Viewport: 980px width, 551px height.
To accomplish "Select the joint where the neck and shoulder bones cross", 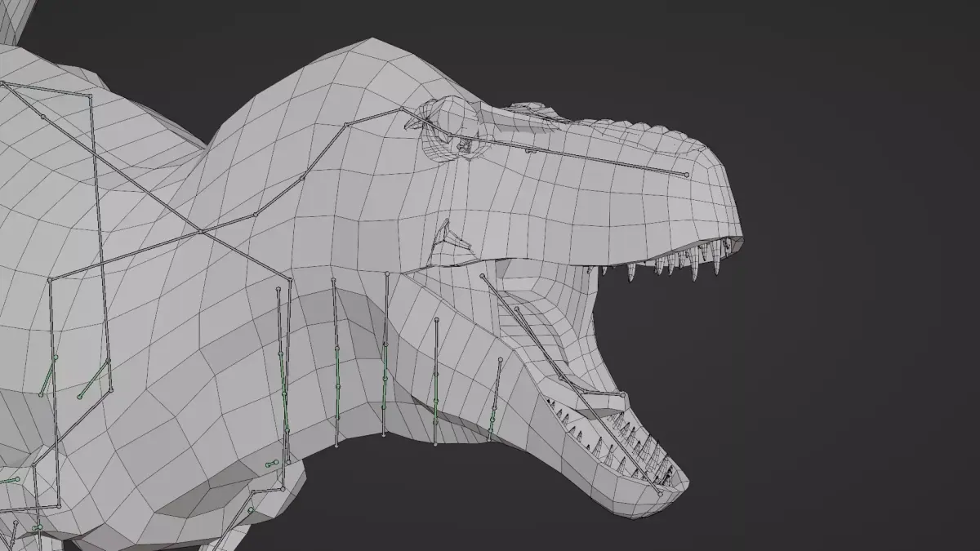I will point(202,232).
